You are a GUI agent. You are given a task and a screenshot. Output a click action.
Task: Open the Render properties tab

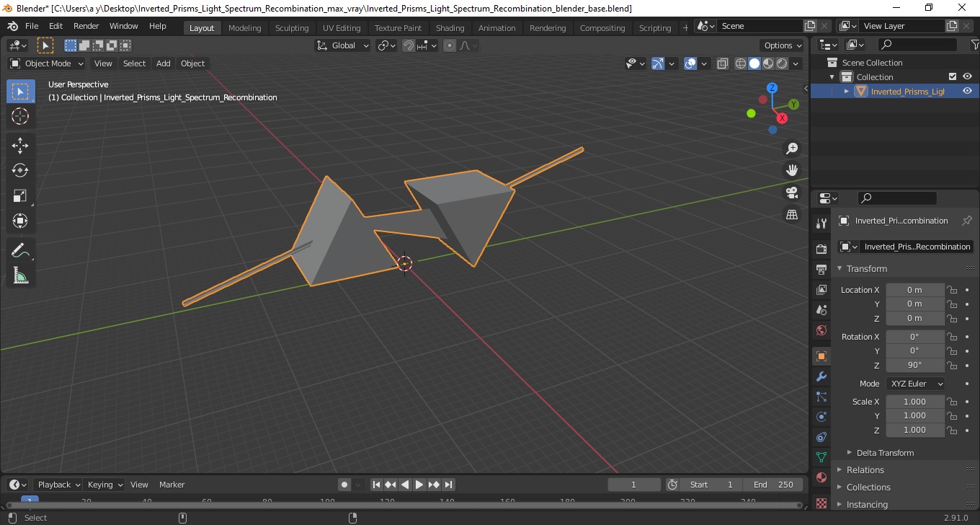click(821, 250)
